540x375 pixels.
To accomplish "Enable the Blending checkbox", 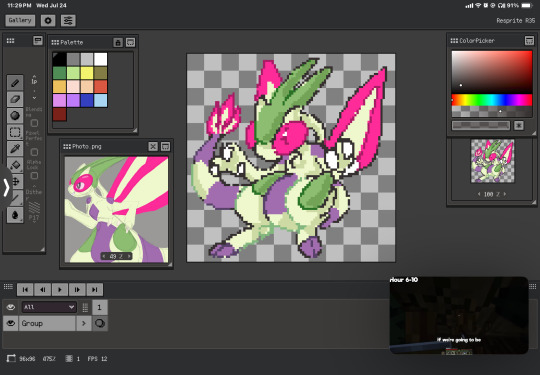I will click(x=34, y=123).
